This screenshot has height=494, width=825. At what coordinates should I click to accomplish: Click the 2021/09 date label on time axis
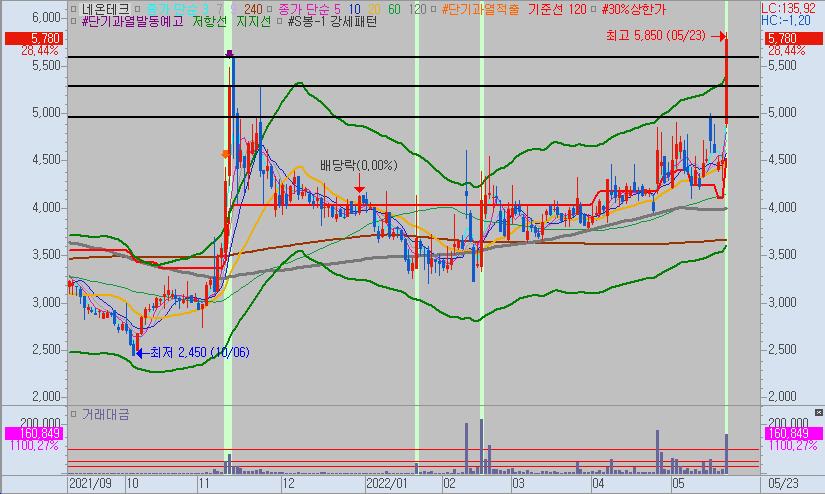pos(90,483)
